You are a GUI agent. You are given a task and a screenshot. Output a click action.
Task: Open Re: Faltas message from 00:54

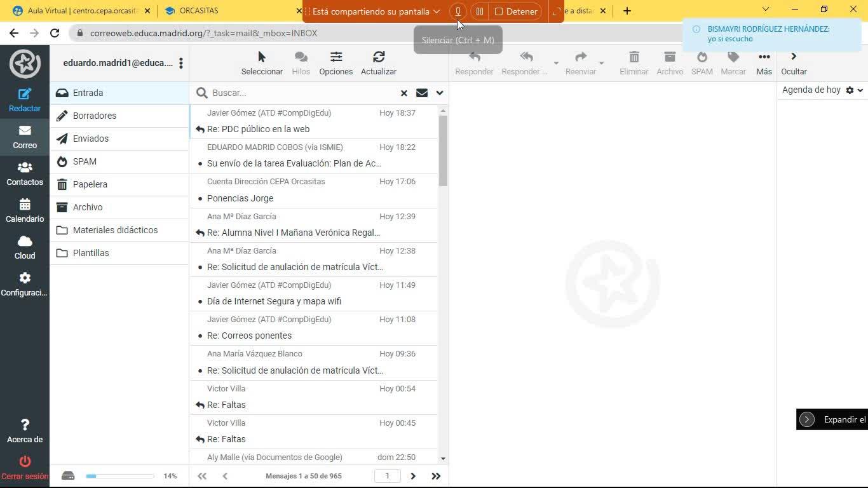pos(314,397)
